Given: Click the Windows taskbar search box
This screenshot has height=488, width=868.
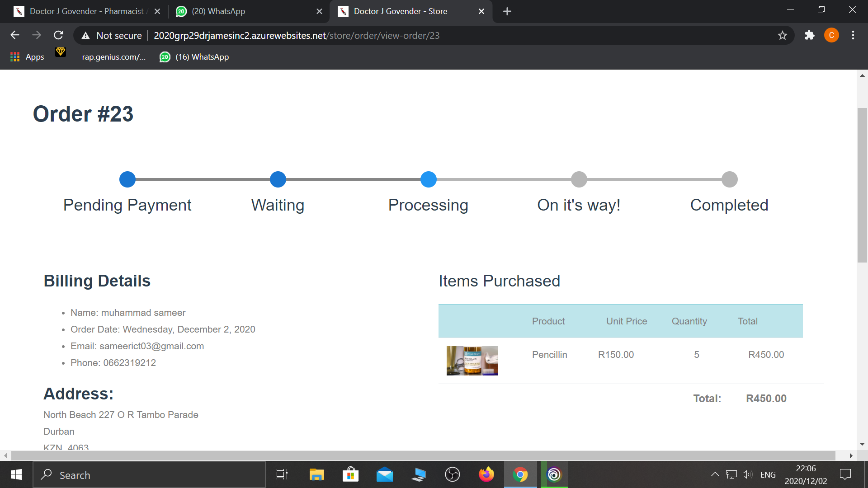Looking at the screenshot, I should click(x=149, y=475).
